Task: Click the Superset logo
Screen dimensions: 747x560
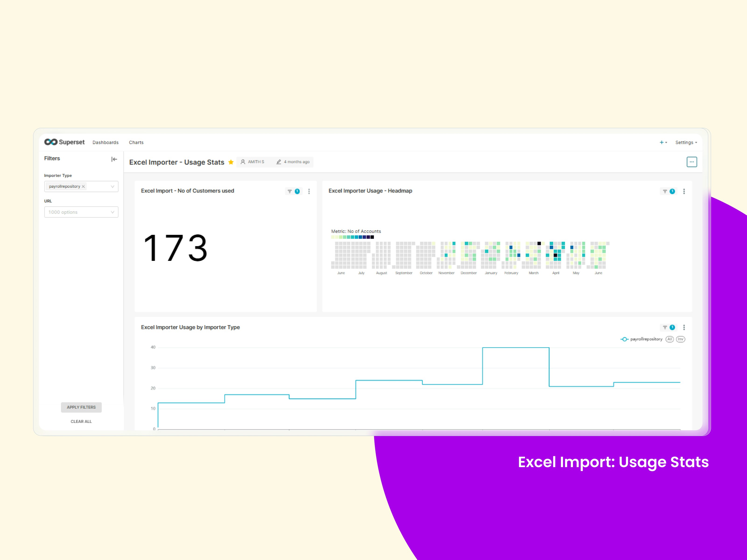Action: pos(64,142)
